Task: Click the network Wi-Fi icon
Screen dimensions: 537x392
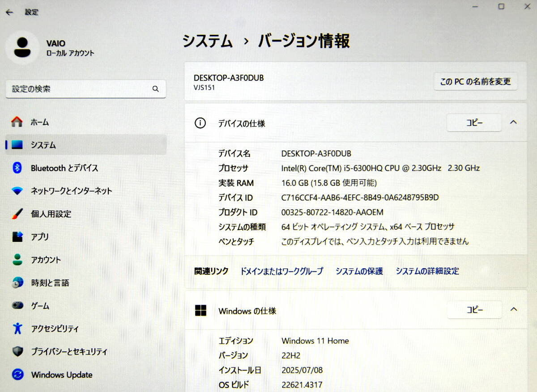Action: click(17, 191)
